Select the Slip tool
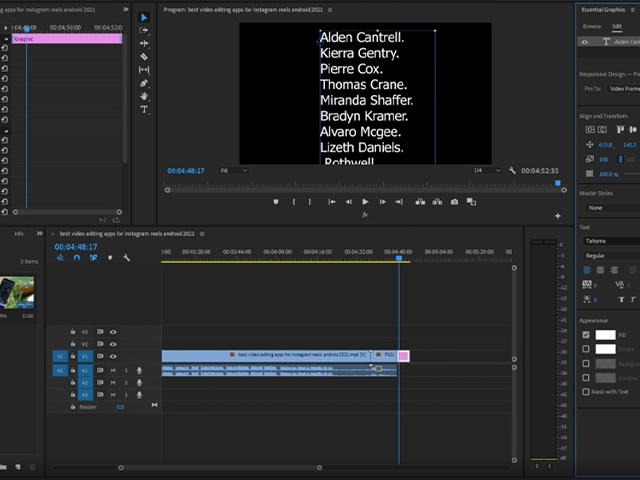 [144, 70]
